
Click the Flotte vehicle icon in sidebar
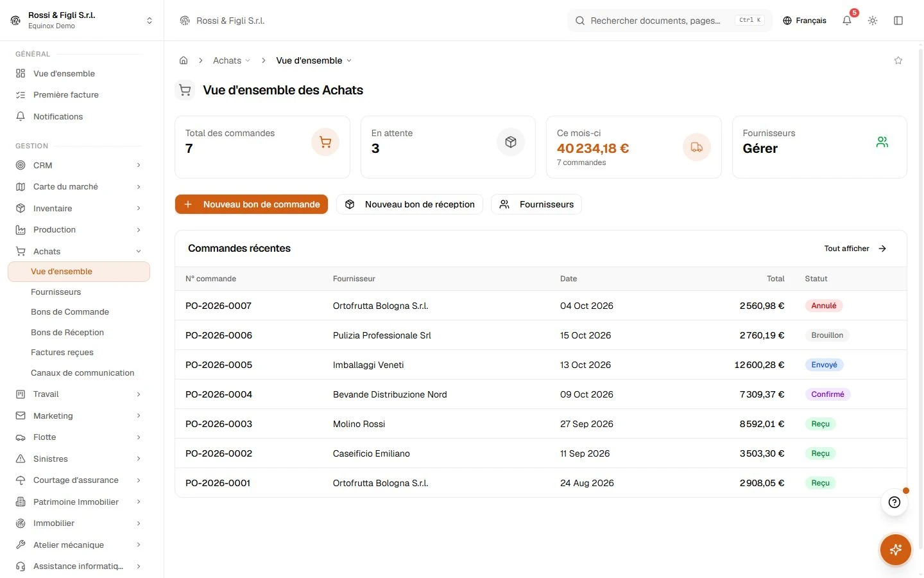[x=21, y=437]
